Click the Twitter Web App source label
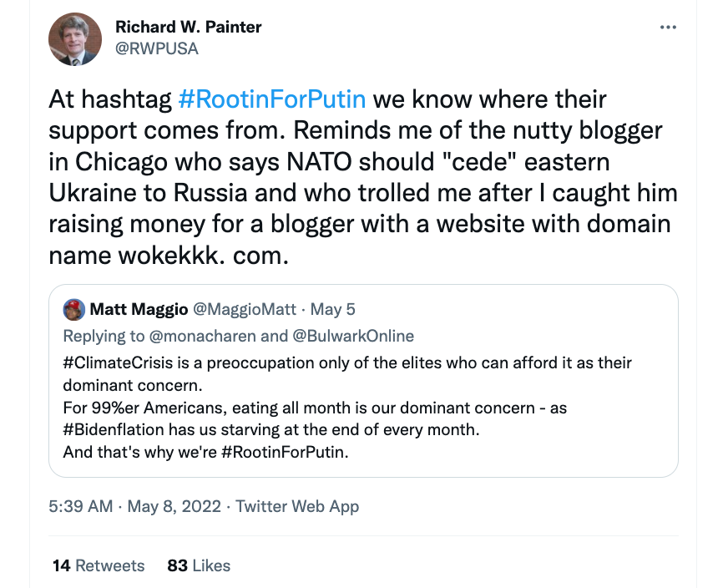The width and height of the screenshot is (728, 588). pyautogui.click(x=297, y=506)
